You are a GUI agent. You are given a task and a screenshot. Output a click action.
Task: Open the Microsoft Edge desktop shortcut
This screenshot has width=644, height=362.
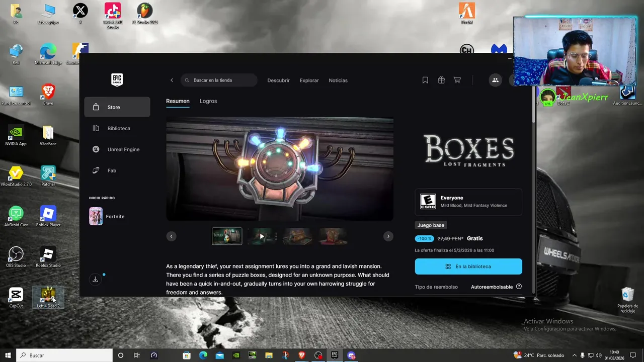point(48,54)
